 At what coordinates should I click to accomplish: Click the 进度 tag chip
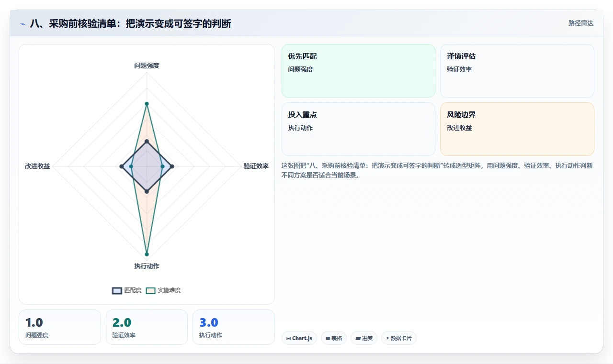click(364, 338)
